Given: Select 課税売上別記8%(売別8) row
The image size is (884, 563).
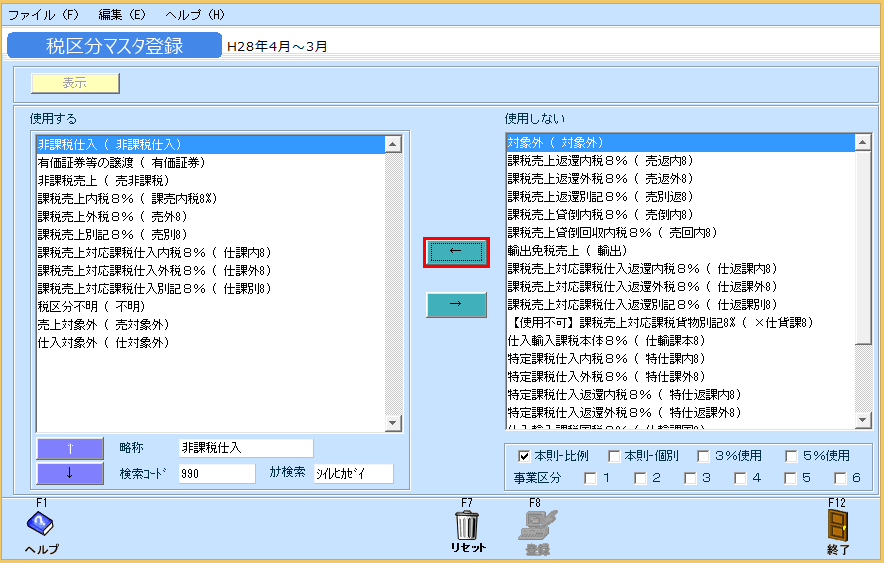Looking at the screenshot, I should point(210,235).
